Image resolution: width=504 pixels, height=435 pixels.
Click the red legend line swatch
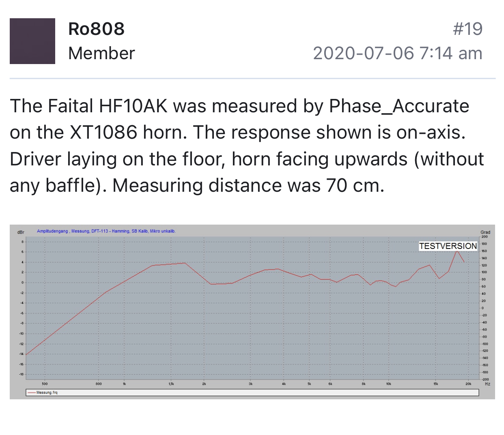32,392
